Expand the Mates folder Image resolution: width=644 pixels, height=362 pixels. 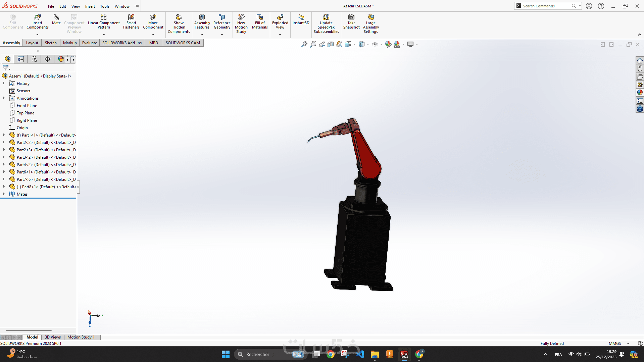tap(4, 194)
